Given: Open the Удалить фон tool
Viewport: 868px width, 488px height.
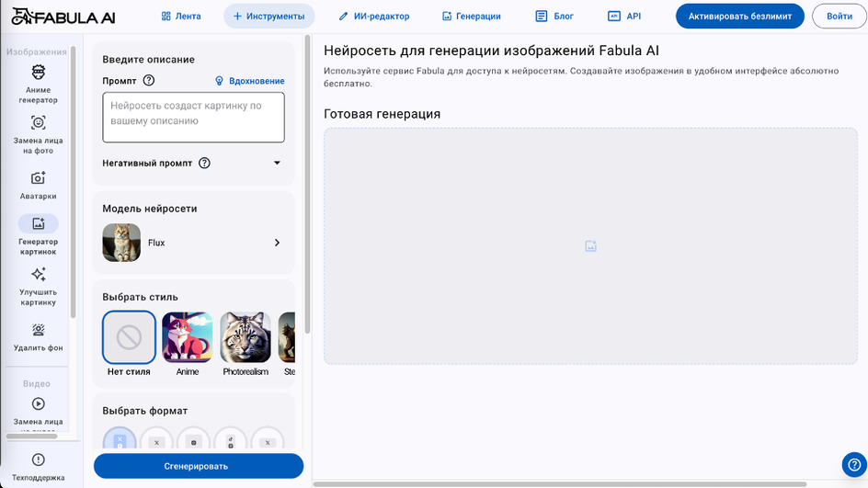Looking at the screenshot, I should (38, 337).
